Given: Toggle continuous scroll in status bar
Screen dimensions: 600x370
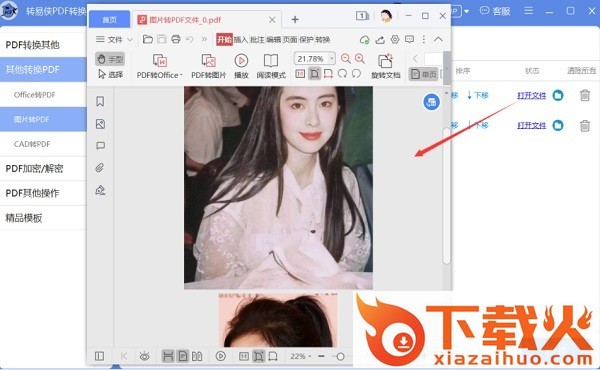Looking at the screenshot, I should 168,356.
